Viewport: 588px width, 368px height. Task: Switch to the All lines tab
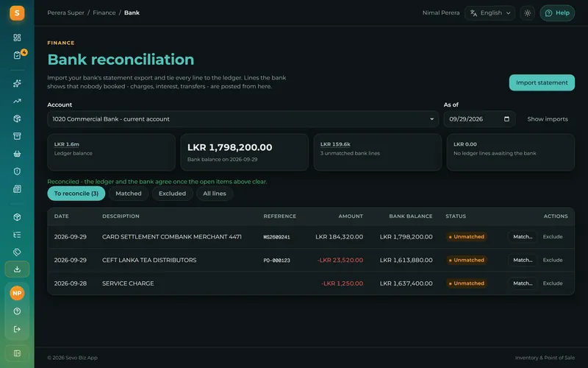click(215, 194)
